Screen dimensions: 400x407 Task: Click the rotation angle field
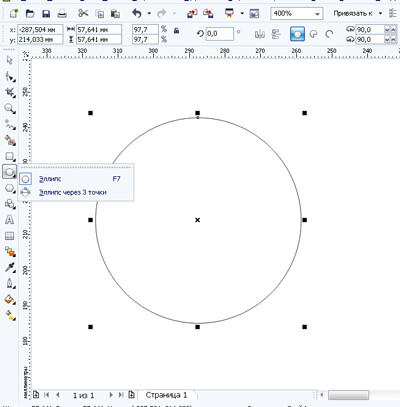pyautogui.click(x=219, y=34)
